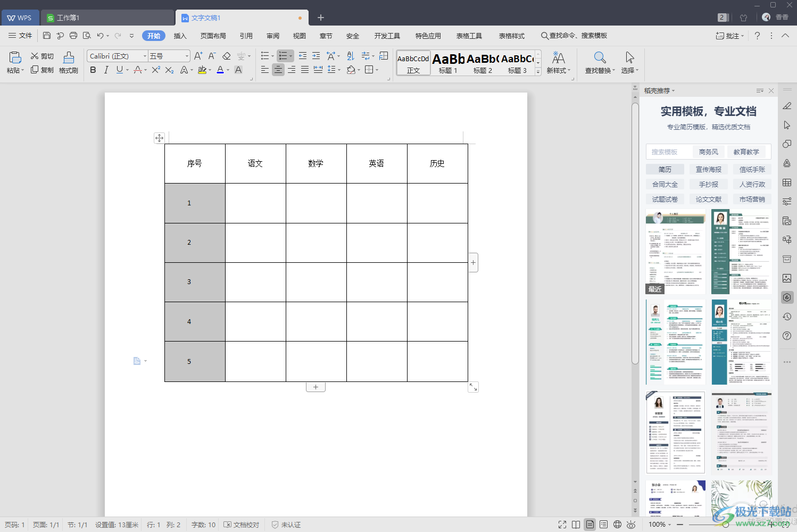
Task: Click the yellow highlight color button
Action: pyautogui.click(x=202, y=70)
